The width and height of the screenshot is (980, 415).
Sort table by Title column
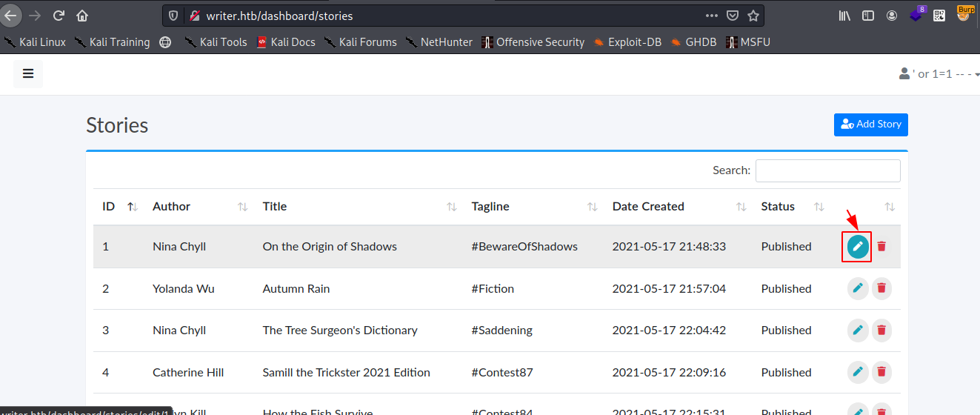[359, 207]
